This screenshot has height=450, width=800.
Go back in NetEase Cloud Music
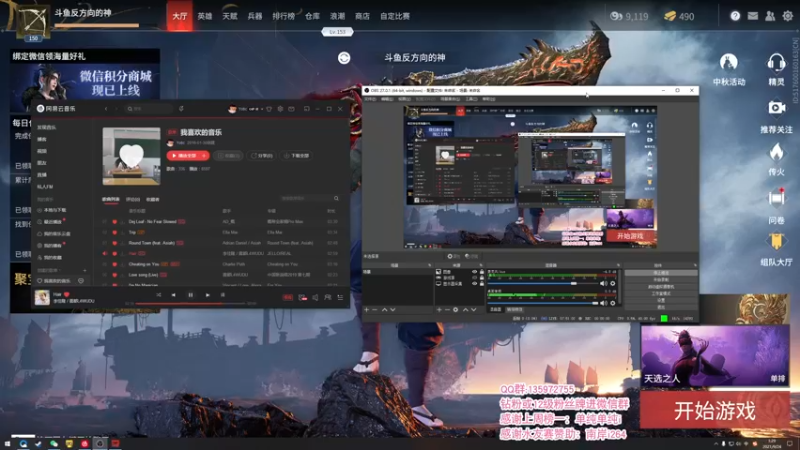click(x=106, y=109)
